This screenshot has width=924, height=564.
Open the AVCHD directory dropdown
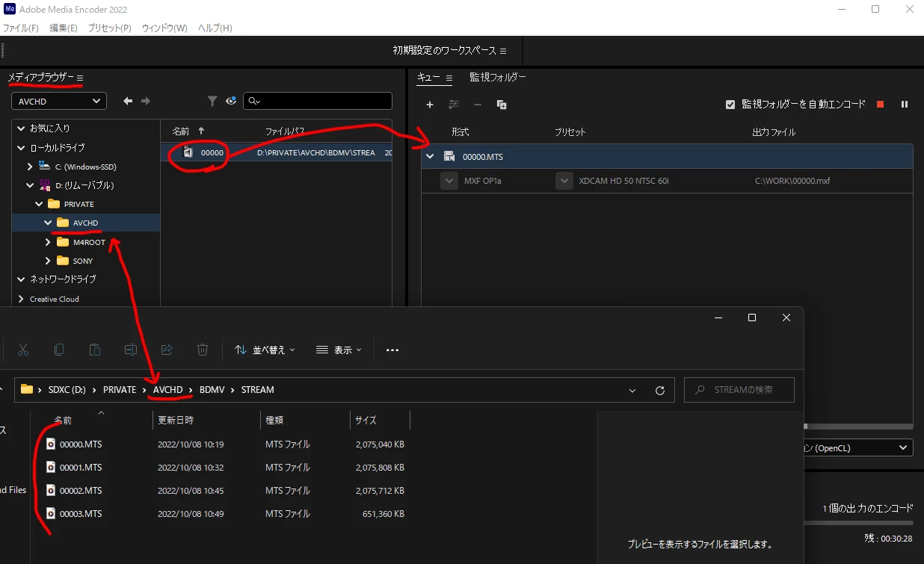[x=59, y=101]
